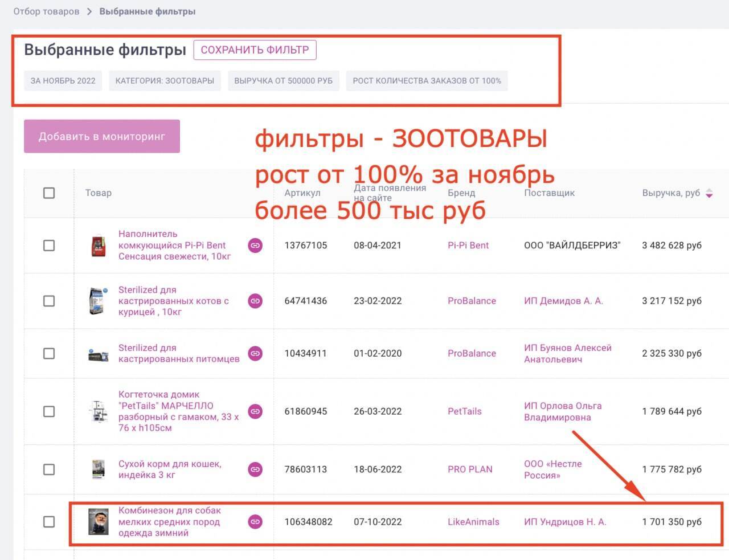Open link icon for article 64741436 row
Viewport: 729px width, 560px height.
pos(255,301)
